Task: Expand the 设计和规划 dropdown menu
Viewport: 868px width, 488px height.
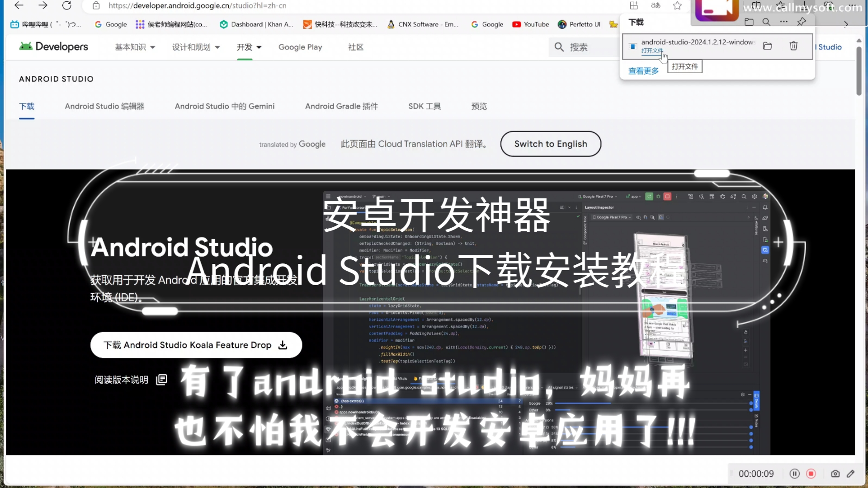Action: pyautogui.click(x=196, y=47)
